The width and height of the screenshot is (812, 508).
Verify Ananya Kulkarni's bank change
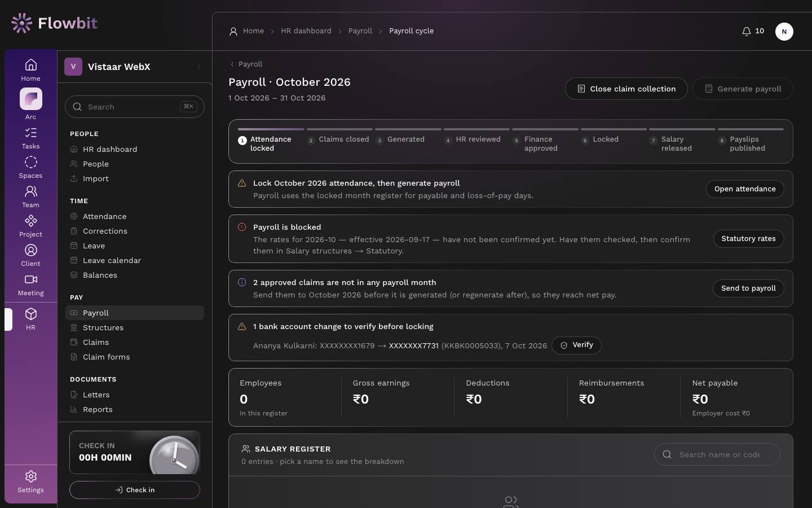coord(576,345)
